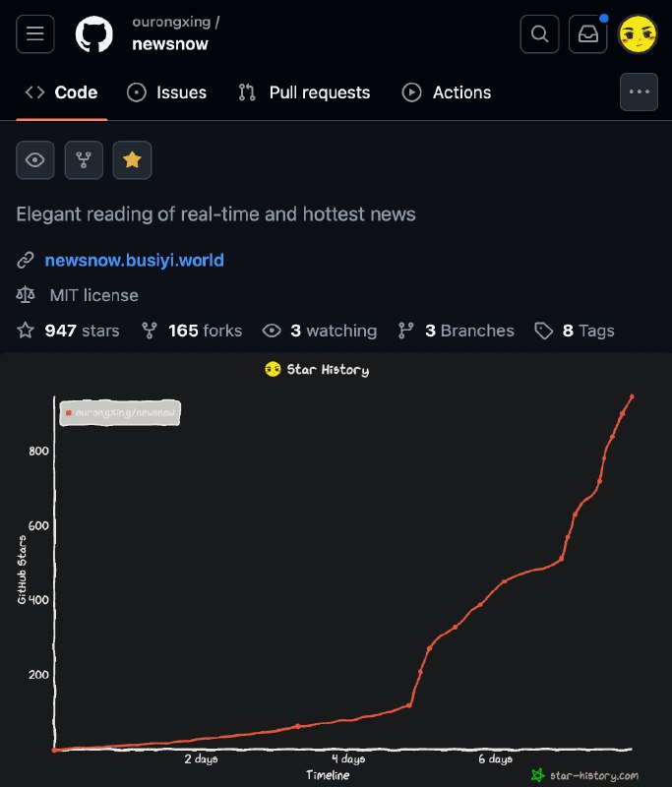The width and height of the screenshot is (672, 787).
Task: Open the ourongxing owner breadcrumb
Action: [171, 22]
